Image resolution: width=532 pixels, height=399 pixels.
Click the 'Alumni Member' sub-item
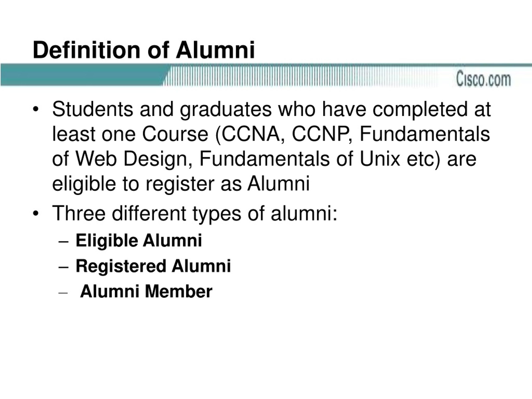click(x=146, y=291)
